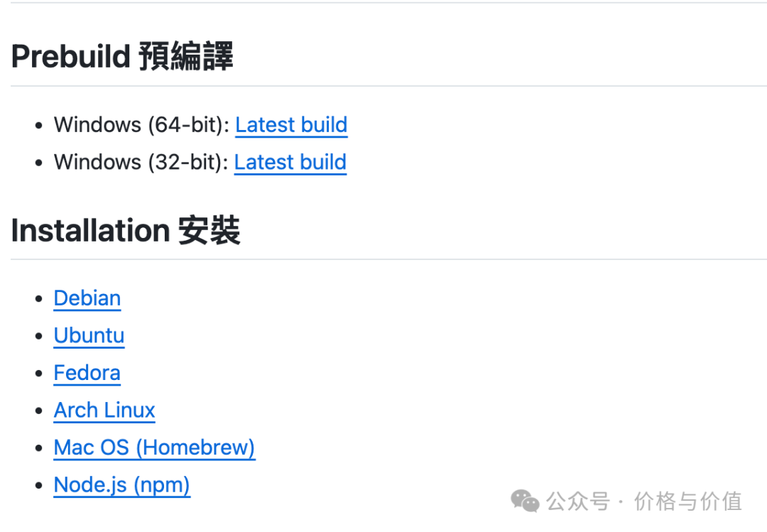
Task: Open the Ubuntu installation link
Action: pos(89,336)
